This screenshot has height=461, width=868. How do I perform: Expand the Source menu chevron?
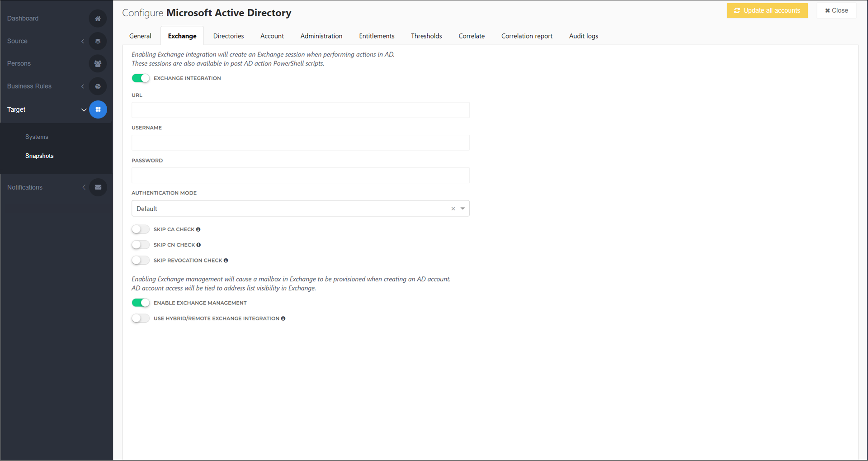coord(83,41)
